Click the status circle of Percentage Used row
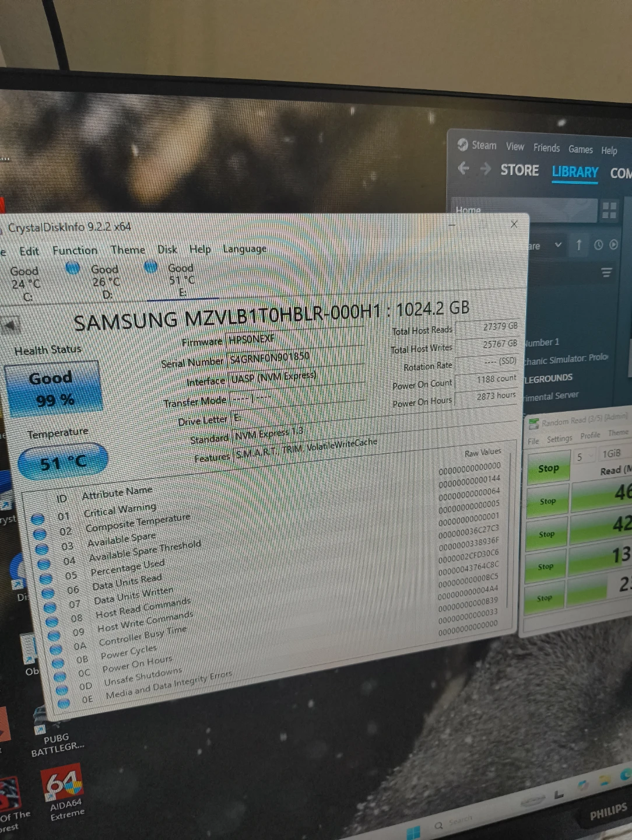Screen dimensions: 632x840 coord(47,579)
